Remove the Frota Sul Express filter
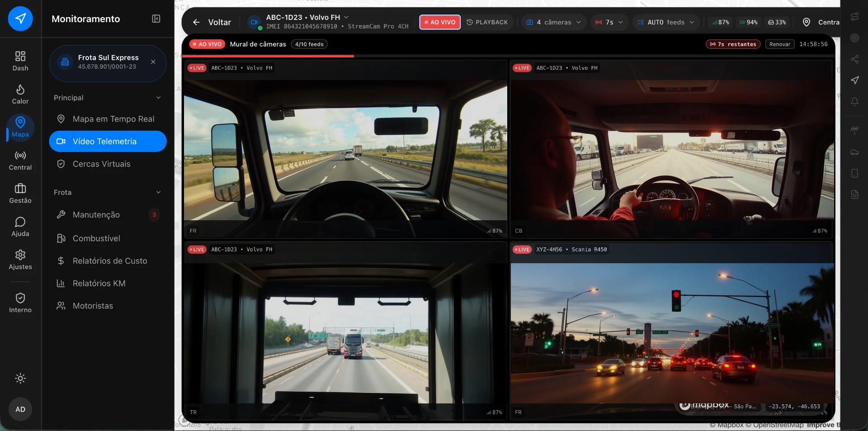868x431 pixels. pos(153,62)
